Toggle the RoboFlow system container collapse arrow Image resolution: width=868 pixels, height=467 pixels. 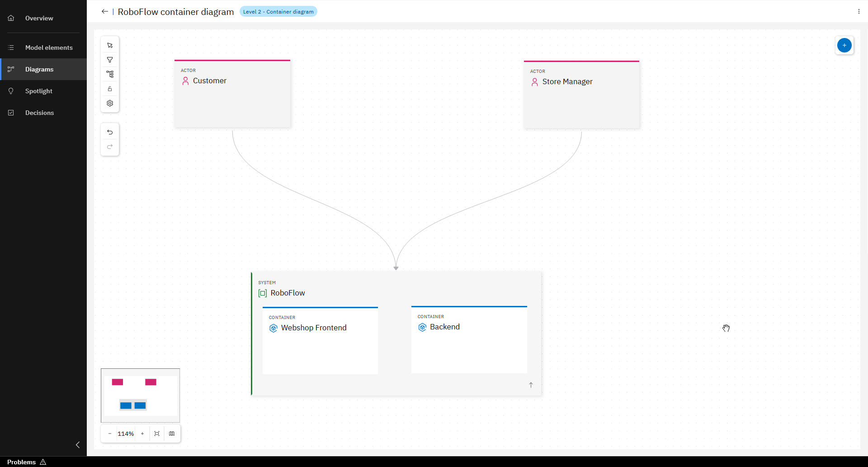point(531,385)
